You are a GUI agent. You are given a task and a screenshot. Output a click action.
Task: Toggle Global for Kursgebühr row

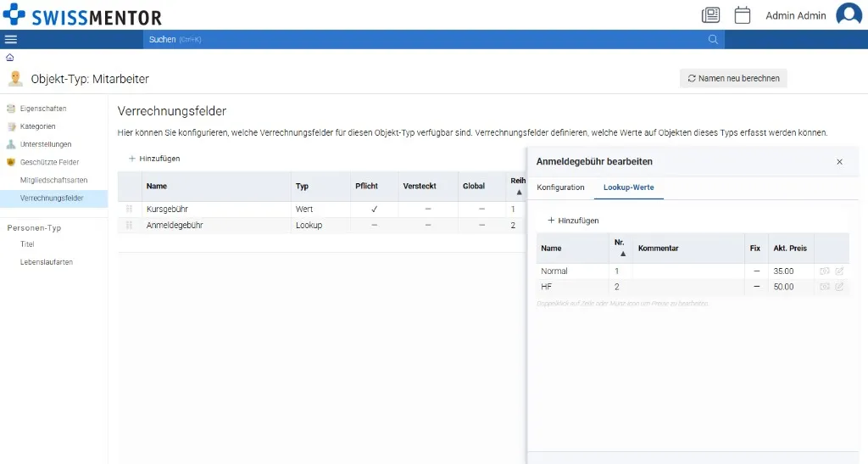[x=481, y=210]
